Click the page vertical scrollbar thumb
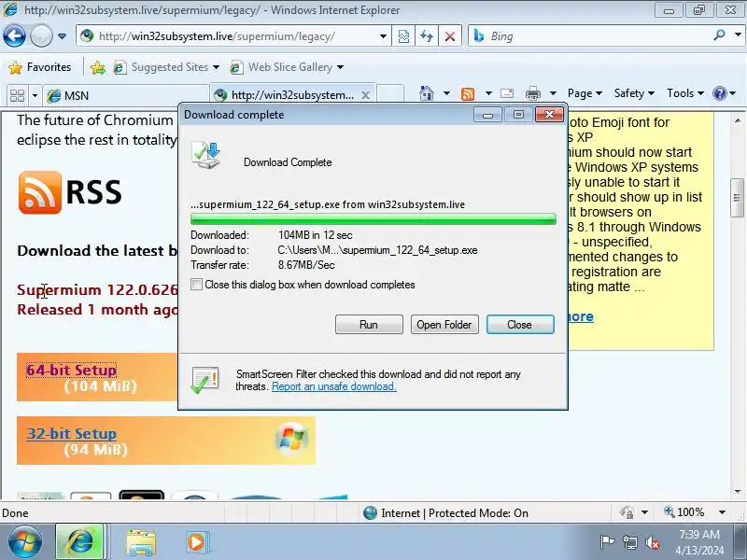 point(737,198)
